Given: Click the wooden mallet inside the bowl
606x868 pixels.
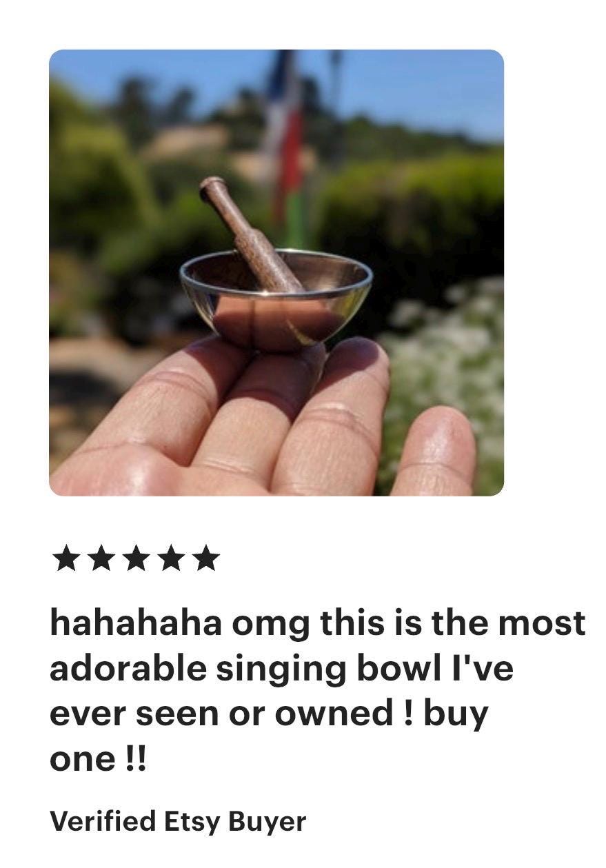Looking at the screenshot, I should click(x=250, y=234).
